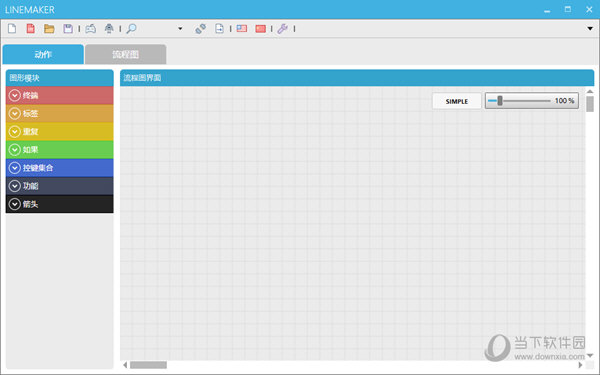Screen dimensions: 600x375
Task: Expand the red 终端 module category
Action: pyautogui.click(x=60, y=95)
